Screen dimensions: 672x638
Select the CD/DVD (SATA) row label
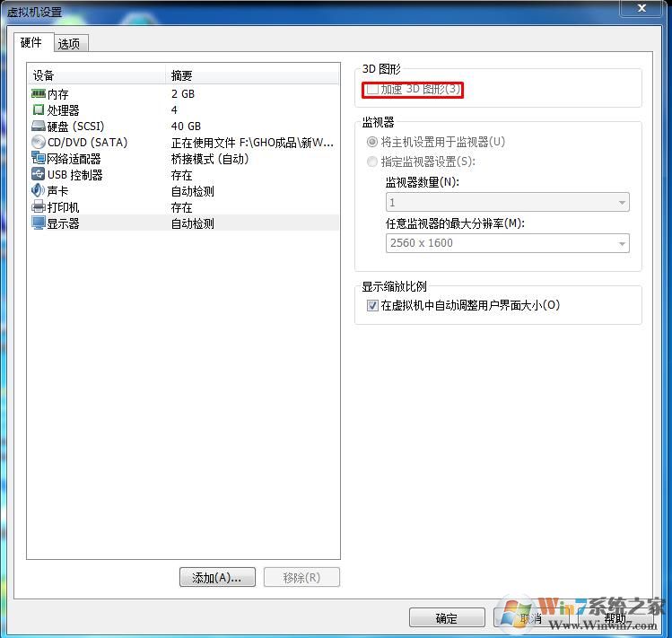pos(87,143)
